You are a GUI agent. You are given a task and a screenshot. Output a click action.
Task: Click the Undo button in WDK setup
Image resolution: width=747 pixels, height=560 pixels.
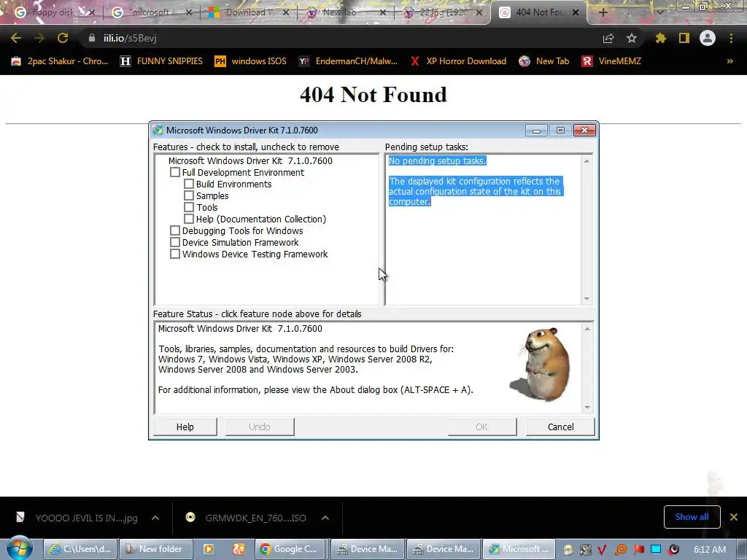pos(260,427)
